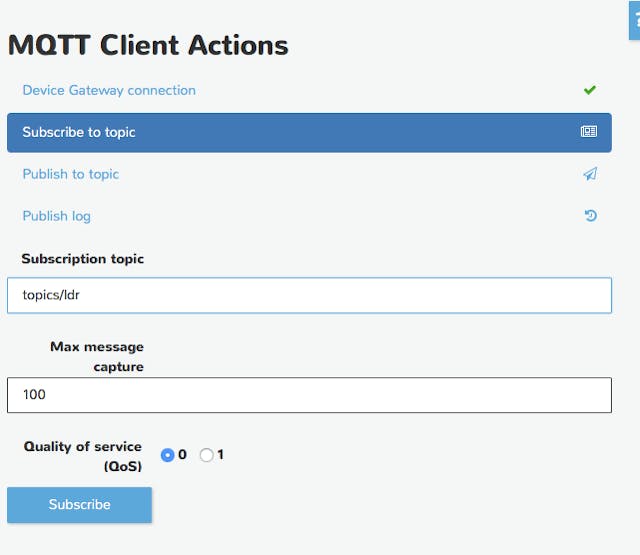640x555 pixels.
Task: Click the Quality of service (QoS) label
Action: 83,456
